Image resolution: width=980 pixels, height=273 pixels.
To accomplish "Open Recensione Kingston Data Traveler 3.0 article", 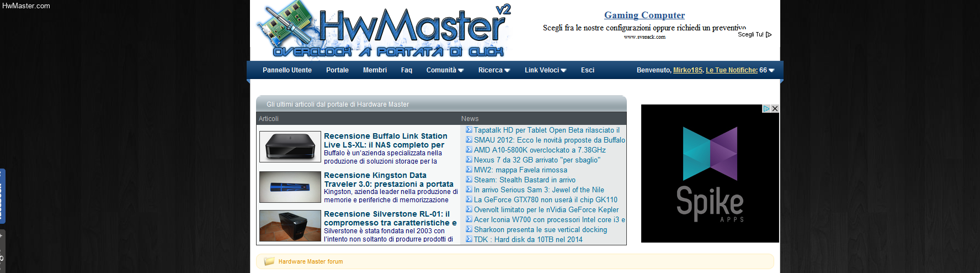I will 388,180.
